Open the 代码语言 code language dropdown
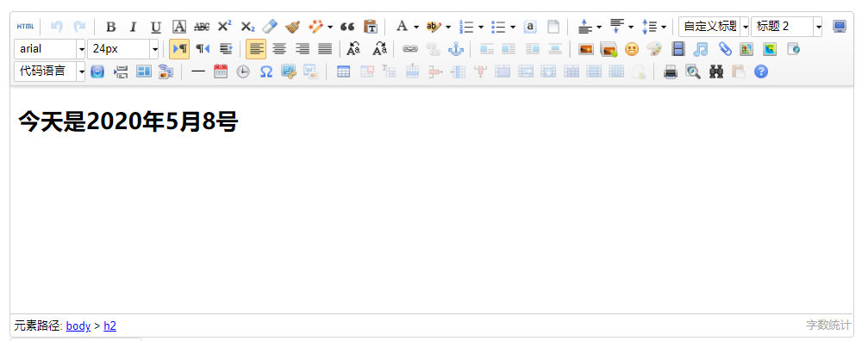Image resolution: width=868 pixels, height=341 pixels. (50, 71)
